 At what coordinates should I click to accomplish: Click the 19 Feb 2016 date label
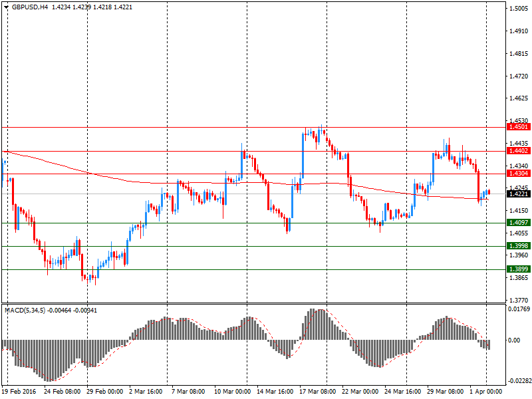(x=19, y=392)
